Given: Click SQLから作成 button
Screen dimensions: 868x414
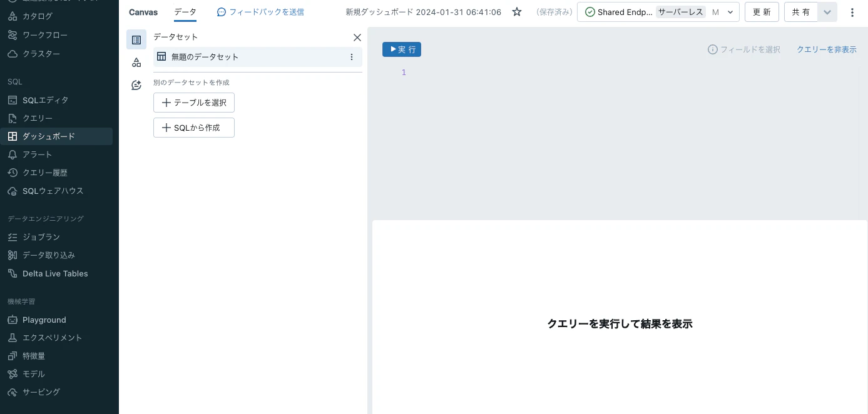Looking at the screenshot, I should click(194, 128).
